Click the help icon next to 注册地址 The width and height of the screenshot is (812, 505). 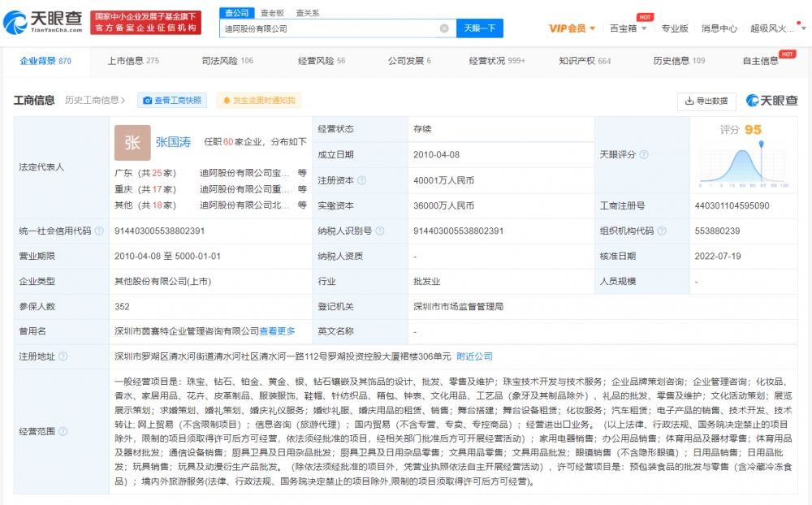(x=63, y=356)
